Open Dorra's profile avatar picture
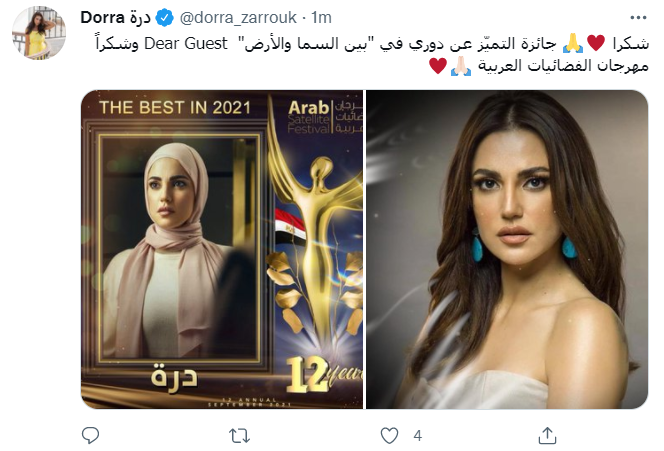 point(39,33)
